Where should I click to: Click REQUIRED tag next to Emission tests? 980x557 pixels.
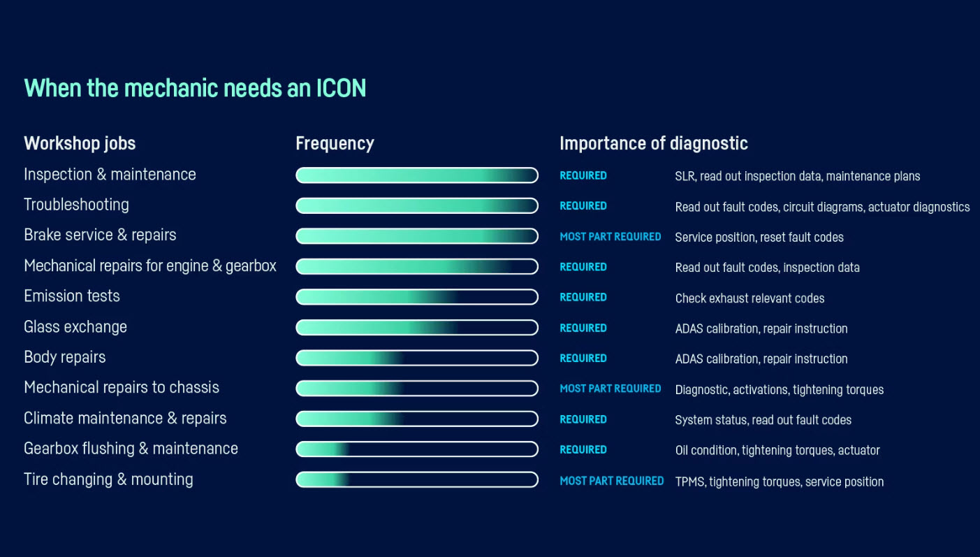tap(583, 297)
